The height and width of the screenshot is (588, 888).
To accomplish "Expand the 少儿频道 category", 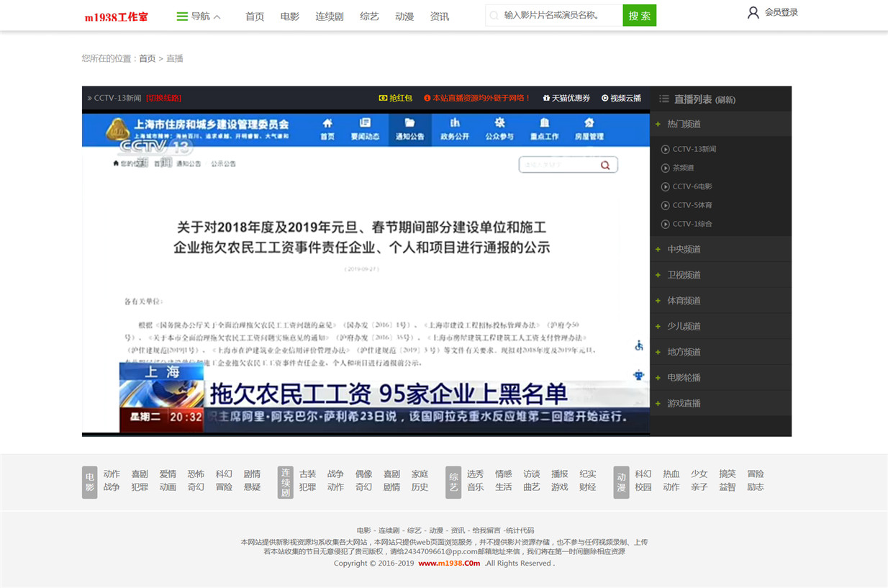I will [x=720, y=326].
